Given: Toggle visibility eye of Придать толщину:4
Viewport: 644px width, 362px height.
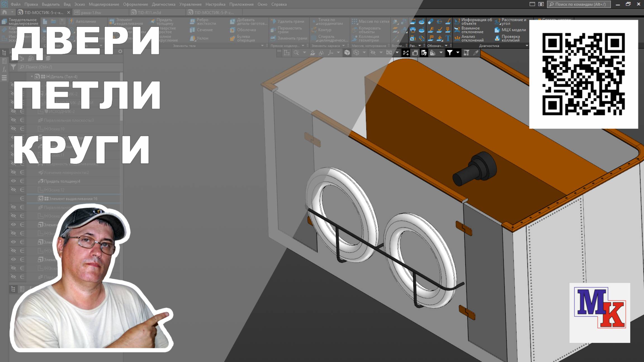Looking at the screenshot, I should click(13, 181).
